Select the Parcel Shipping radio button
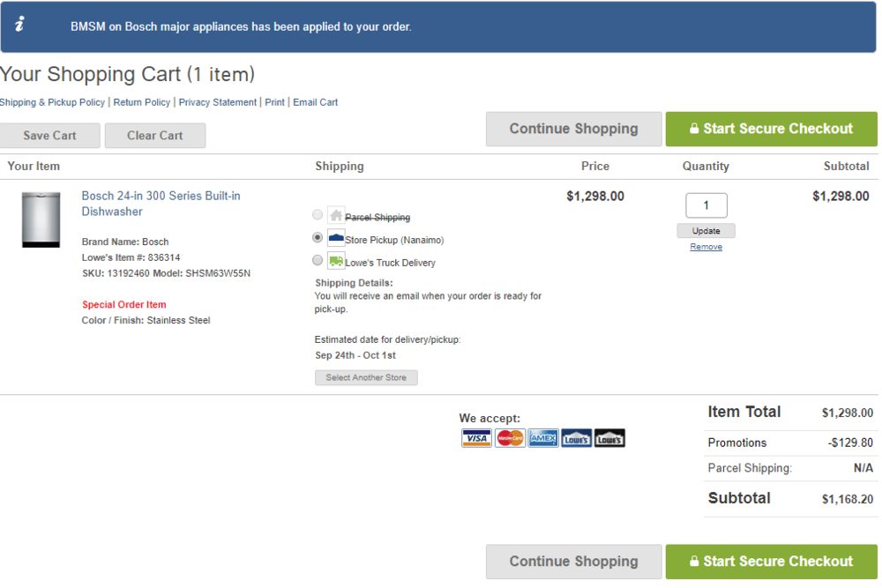 pos(318,215)
